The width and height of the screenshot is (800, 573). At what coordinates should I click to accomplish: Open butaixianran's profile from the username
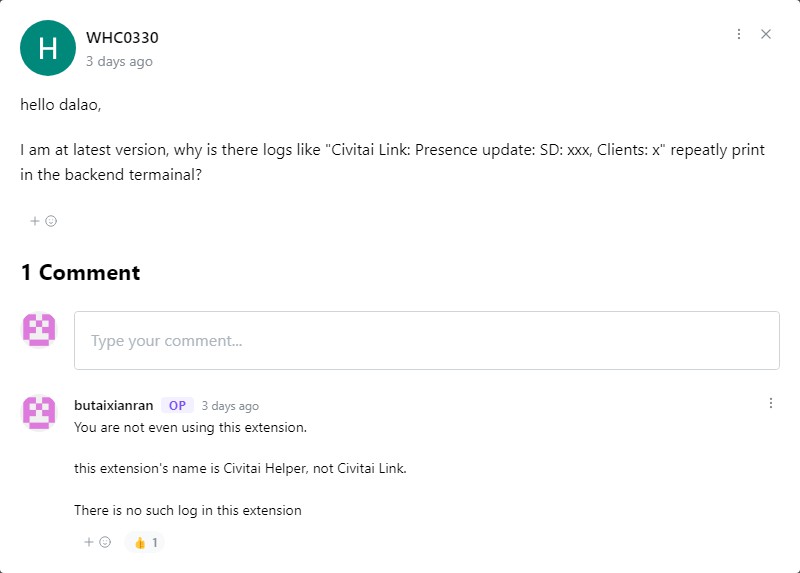point(113,406)
